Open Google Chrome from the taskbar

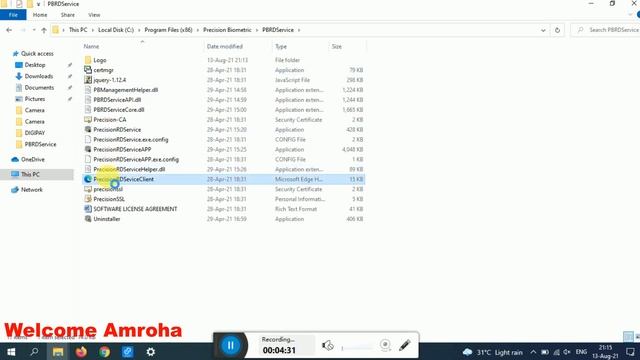104,351
